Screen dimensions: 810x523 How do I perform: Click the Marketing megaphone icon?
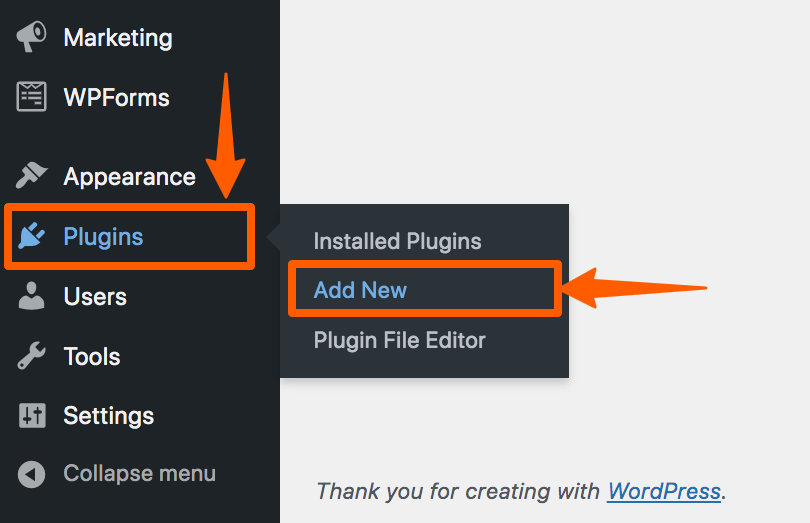coord(31,37)
